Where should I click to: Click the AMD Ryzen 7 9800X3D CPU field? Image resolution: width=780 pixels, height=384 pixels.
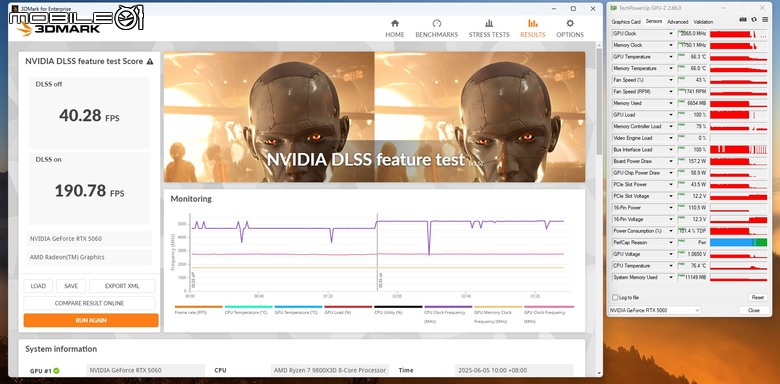coord(329,371)
